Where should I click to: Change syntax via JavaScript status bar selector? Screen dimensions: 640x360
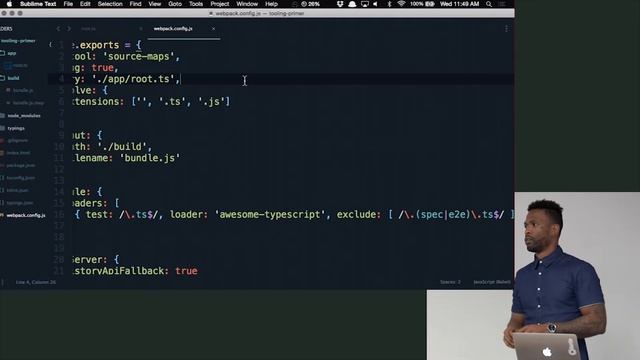[x=492, y=282]
